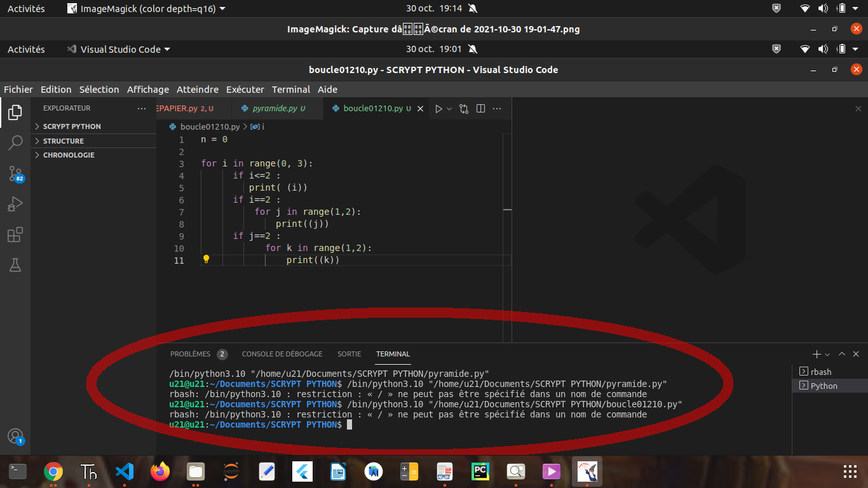Viewport: 868px width, 488px height.
Task: Click Activités beside Visual Studio Code menu
Action: click(x=26, y=49)
